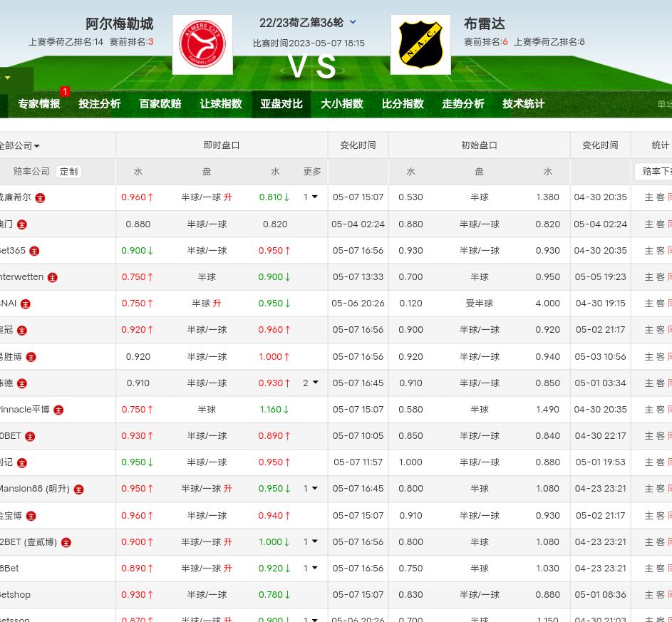The image size is (672, 622).
Task: Click the 主 stats link in Bet365 row
Action: pos(648,251)
